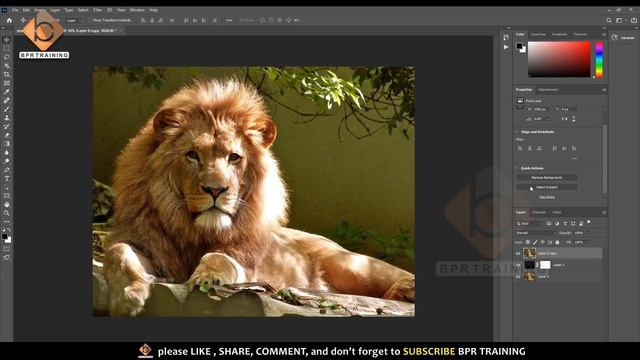Select the Eraser tool

tap(7, 135)
